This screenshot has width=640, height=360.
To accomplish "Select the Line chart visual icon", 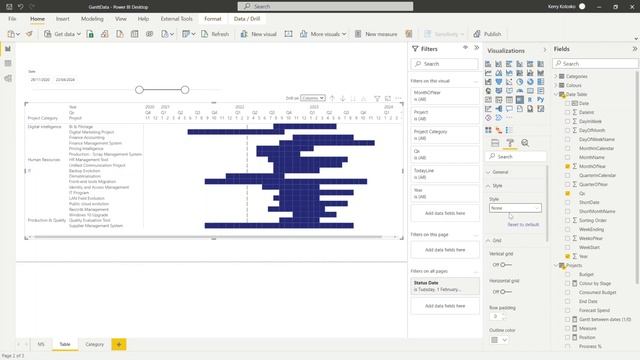I will pos(488,73).
